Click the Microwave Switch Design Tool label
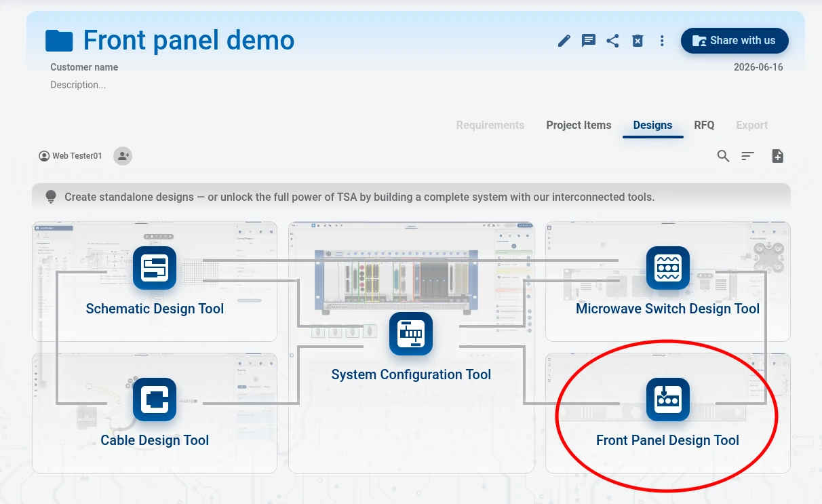This screenshot has height=504, width=822. click(668, 309)
